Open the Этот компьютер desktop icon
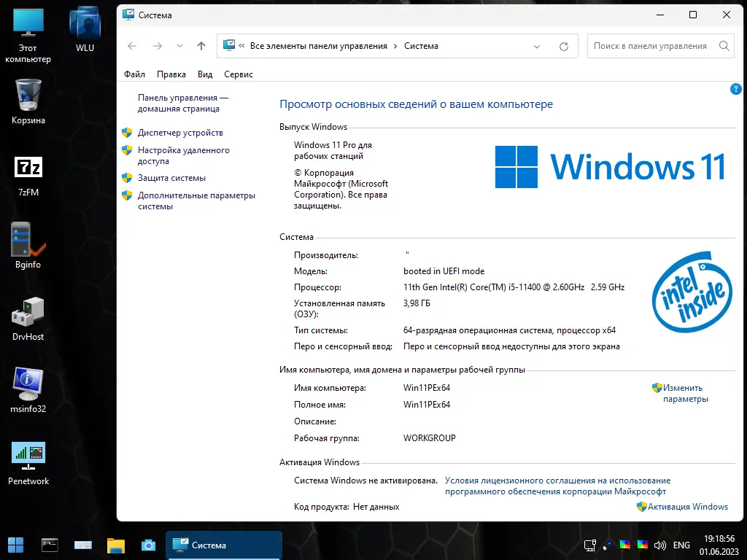 (28, 36)
